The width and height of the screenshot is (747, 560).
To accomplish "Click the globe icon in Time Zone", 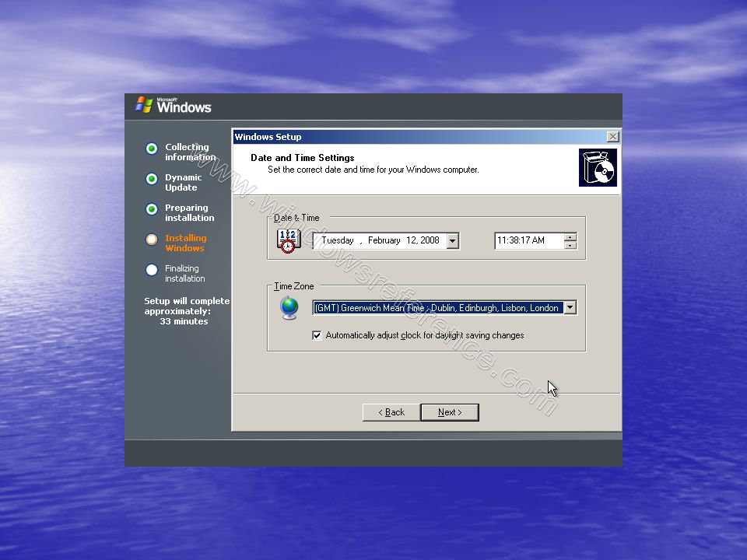I will pyautogui.click(x=289, y=308).
